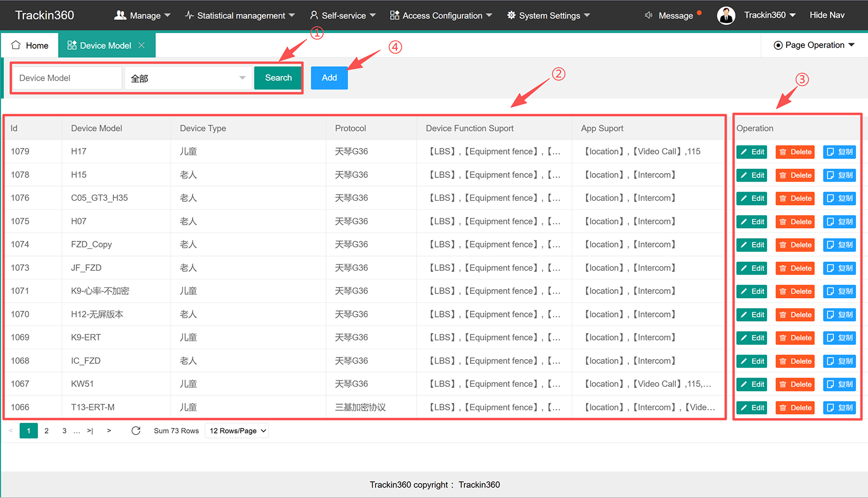Expand the Page Operation dropdown
Image resolution: width=868 pixels, height=498 pixels.
pyautogui.click(x=814, y=45)
